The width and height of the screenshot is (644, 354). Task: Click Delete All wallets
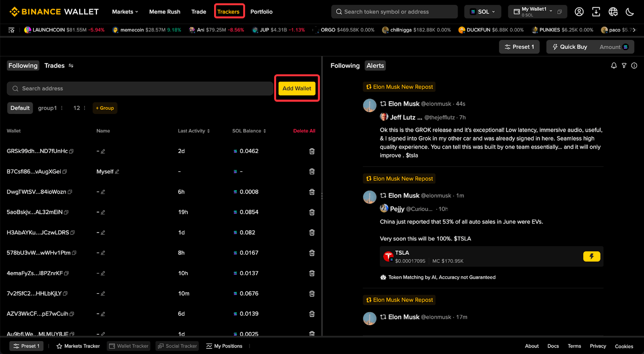click(x=304, y=131)
